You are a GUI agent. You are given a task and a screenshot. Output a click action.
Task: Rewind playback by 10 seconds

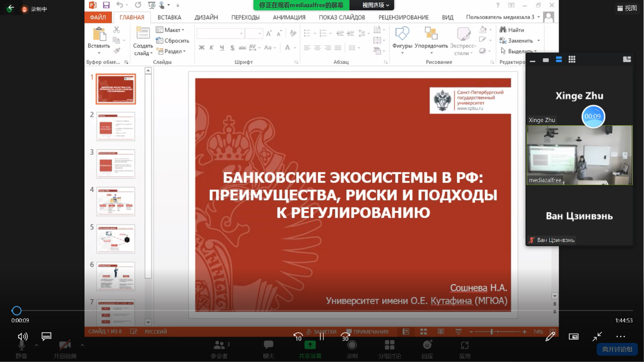298,337
